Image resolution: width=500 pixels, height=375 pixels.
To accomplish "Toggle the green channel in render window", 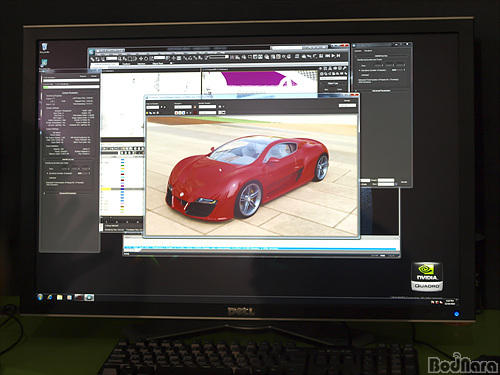I will pyautogui.click(x=180, y=113).
